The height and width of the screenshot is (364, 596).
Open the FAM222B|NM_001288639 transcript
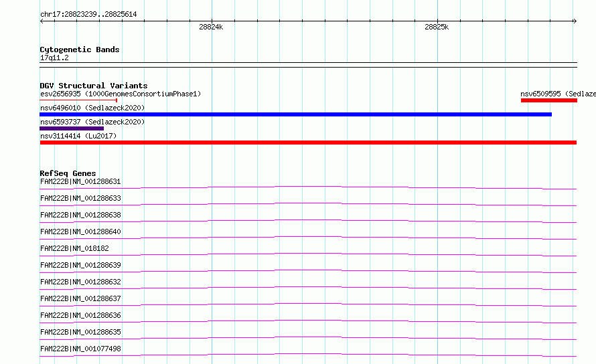[80, 265]
